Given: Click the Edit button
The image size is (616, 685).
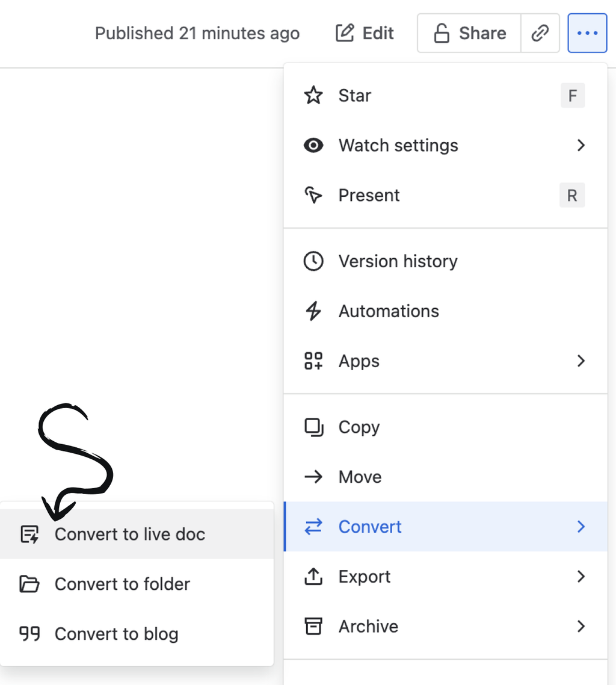Looking at the screenshot, I should (364, 33).
